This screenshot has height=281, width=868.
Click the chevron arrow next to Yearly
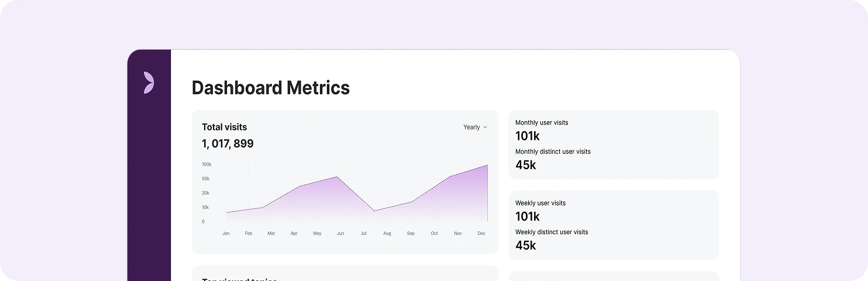(x=485, y=127)
